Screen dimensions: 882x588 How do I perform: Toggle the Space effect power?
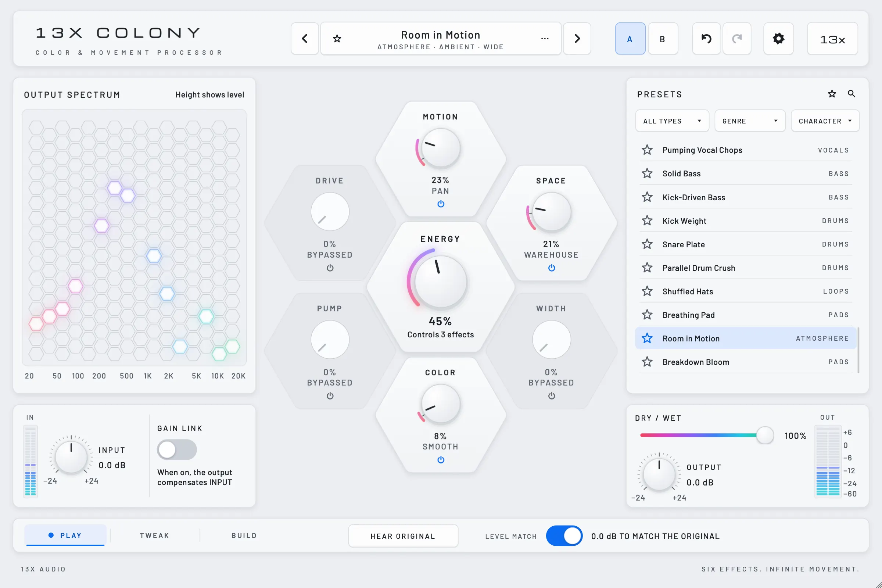click(551, 268)
